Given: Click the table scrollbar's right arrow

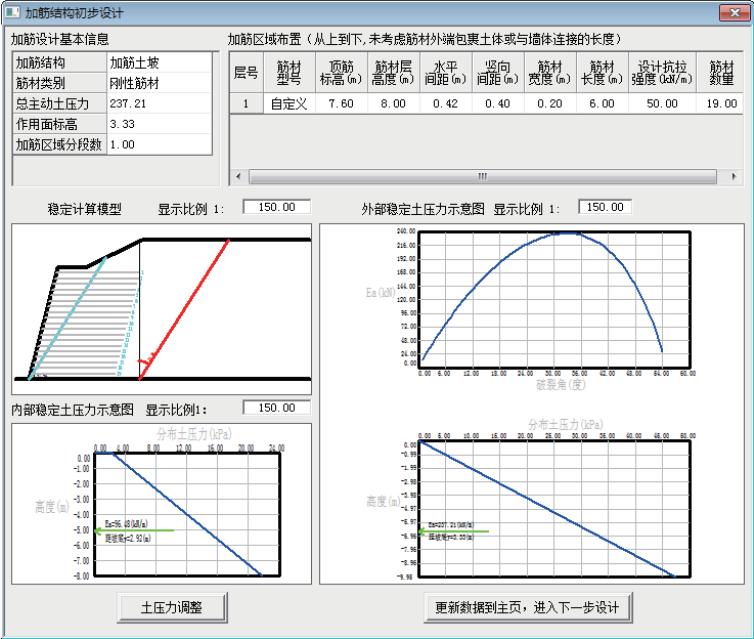Looking at the screenshot, I should pos(734,176).
